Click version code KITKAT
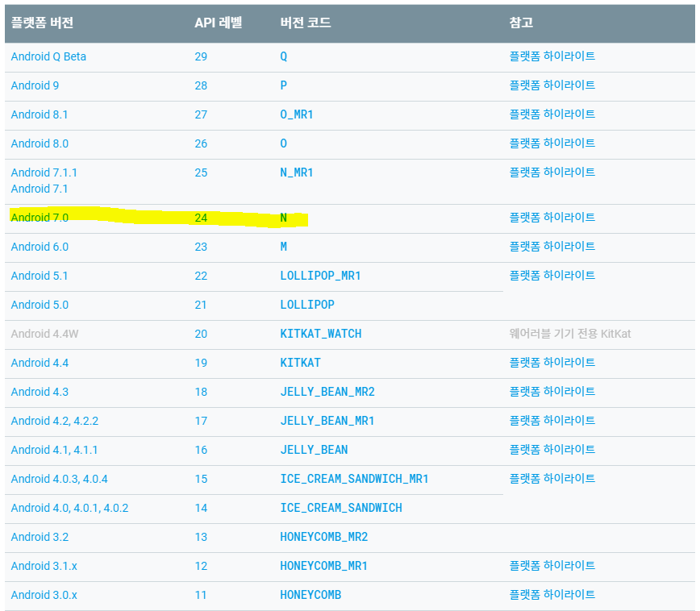This screenshot has height=611, width=700. 300,363
